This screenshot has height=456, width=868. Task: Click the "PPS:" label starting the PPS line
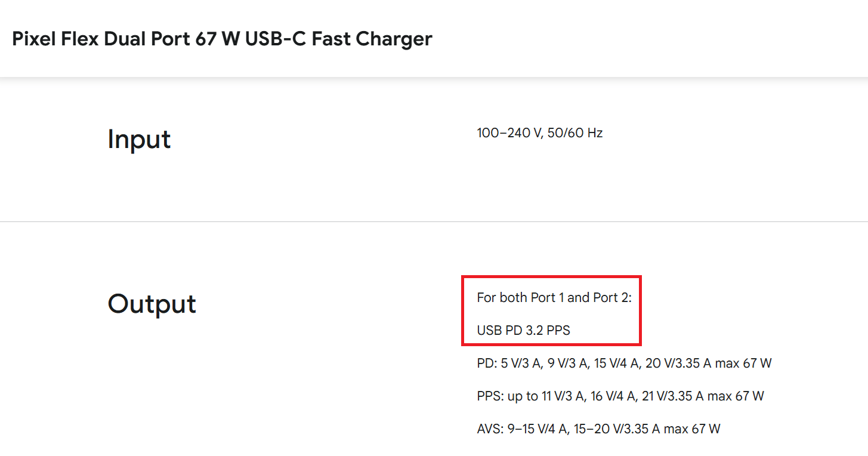[x=489, y=396]
